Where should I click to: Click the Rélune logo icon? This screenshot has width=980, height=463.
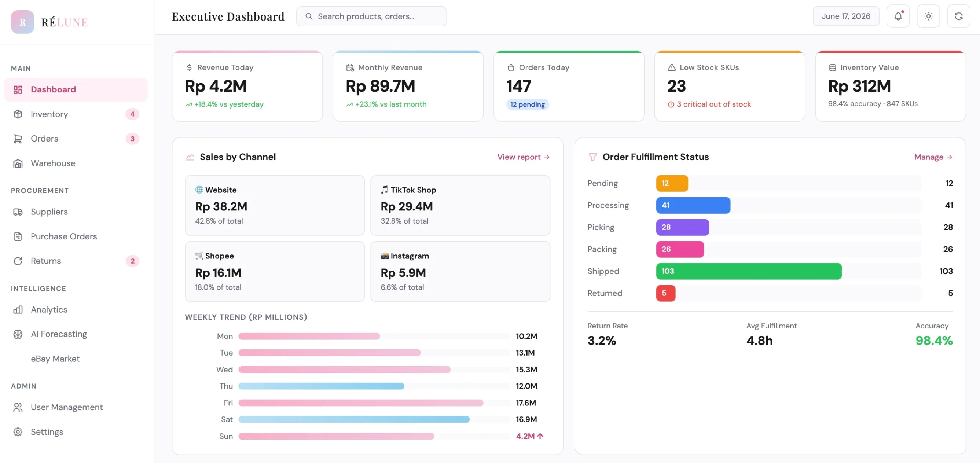(x=22, y=22)
